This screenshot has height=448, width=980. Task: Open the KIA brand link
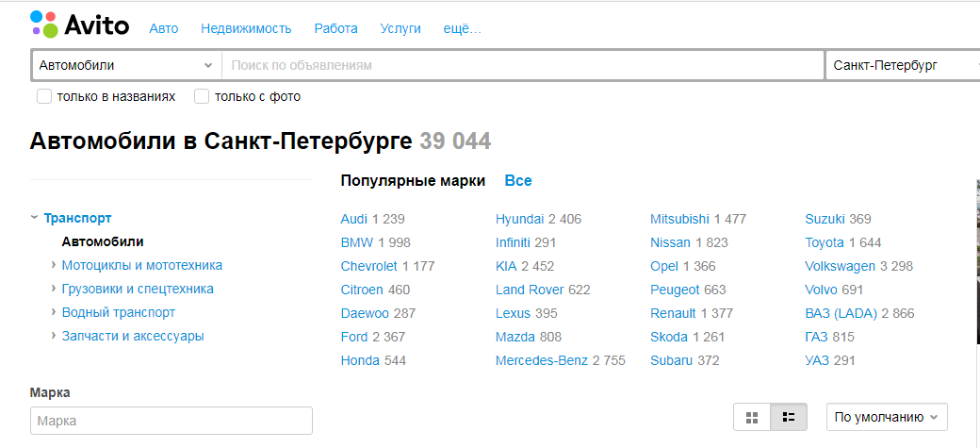click(506, 267)
